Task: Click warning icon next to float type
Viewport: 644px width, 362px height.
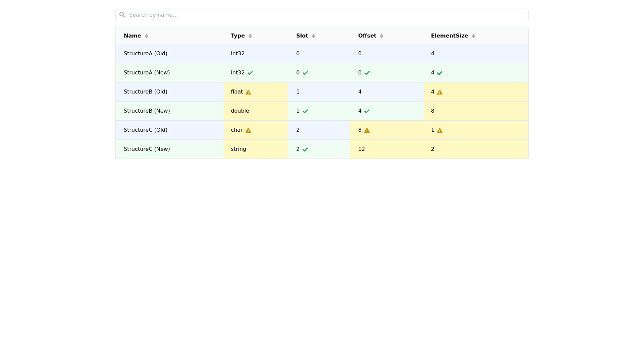Action: pyautogui.click(x=248, y=92)
